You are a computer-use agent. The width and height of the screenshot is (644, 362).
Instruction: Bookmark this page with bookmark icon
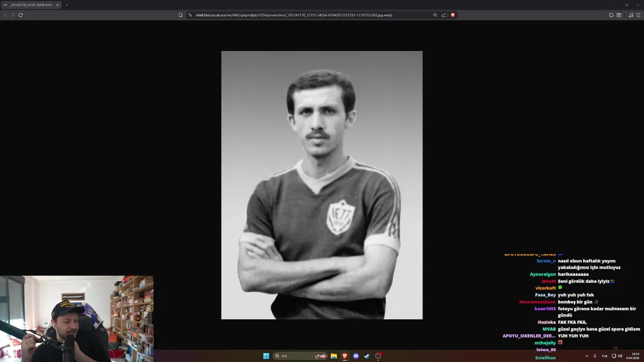click(181, 15)
